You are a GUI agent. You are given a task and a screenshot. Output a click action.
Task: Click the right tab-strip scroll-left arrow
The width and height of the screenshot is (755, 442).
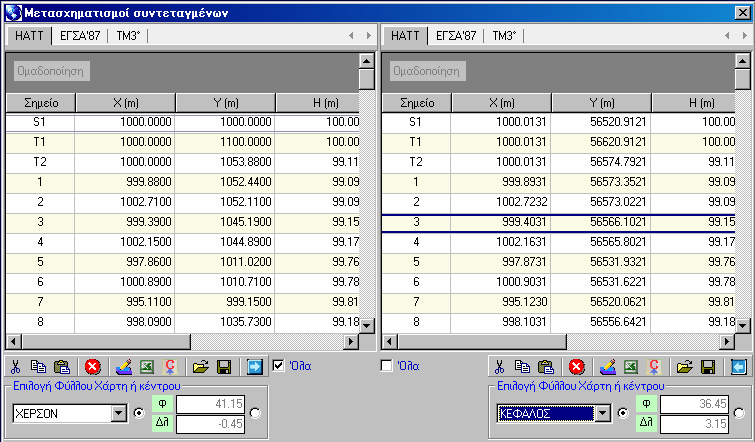[x=727, y=35]
